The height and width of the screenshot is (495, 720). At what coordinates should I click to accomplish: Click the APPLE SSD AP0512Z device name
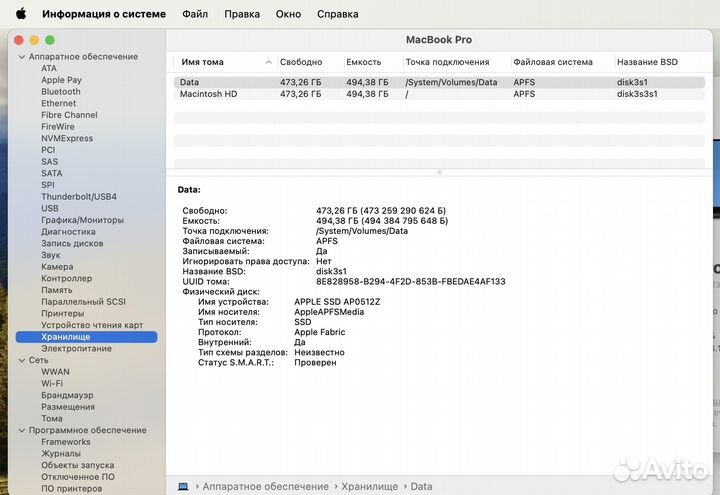[x=337, y=302]
